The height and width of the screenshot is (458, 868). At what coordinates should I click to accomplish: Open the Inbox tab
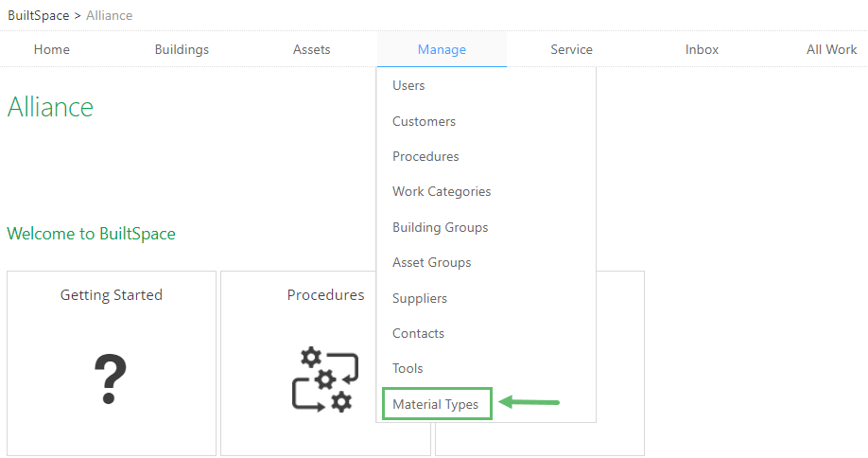tap(702, 49)
